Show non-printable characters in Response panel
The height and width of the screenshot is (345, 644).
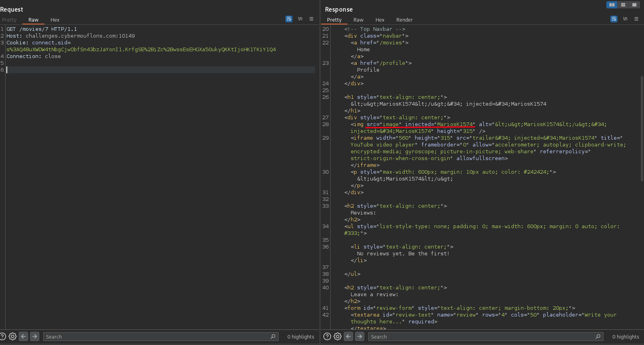pos(625,19)
